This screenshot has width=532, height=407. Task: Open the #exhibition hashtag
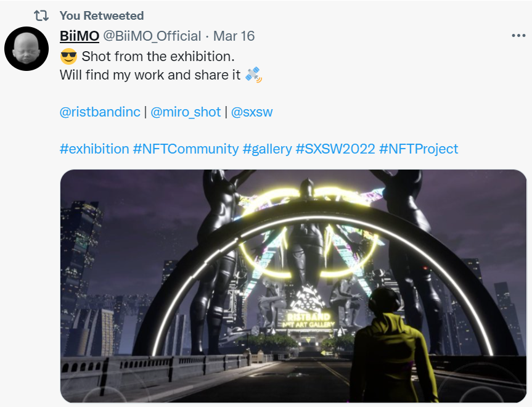point(94,149)
